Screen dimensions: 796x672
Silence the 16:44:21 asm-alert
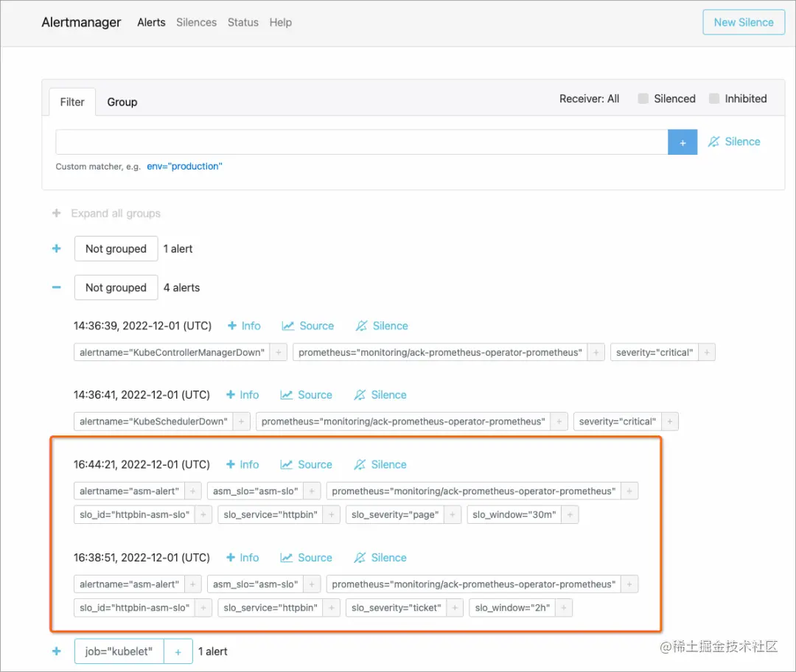(x=380, y=464)
